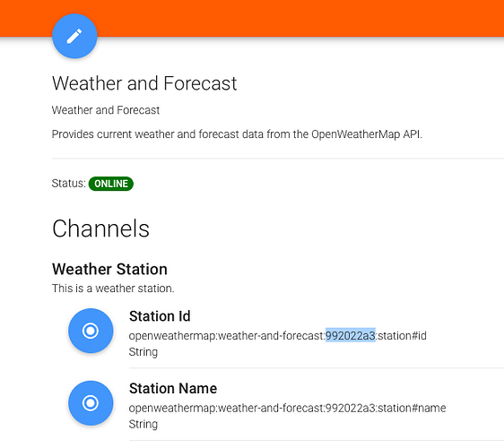Click the Weather Station group heading
Viewport: 504px width, 448px height.
pos(109,269)
